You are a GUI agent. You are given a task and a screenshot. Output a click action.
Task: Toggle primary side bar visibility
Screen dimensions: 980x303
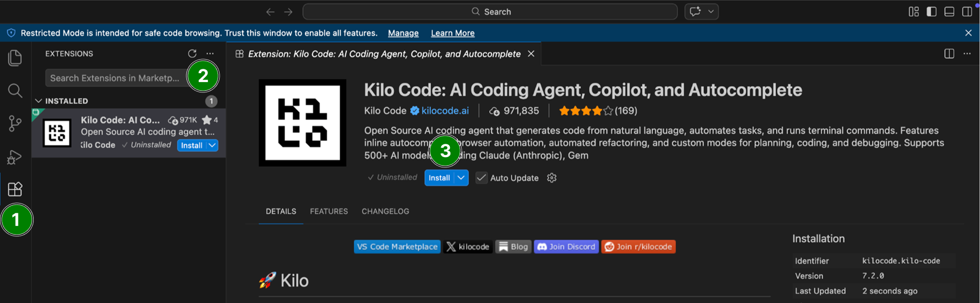click(931, 12)
